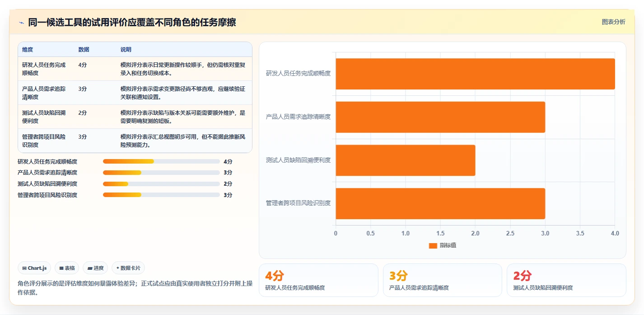The height and width of the screenshot is (315, 644).
Task: Click the 研发人员任务完成顺畅度 progress bar
Action: point(161,161)
